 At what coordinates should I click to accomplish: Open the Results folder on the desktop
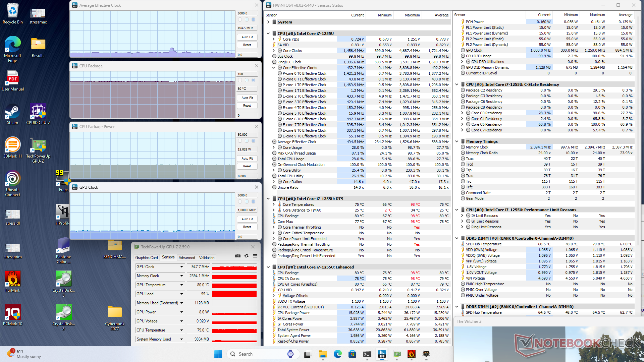[38, 47]
